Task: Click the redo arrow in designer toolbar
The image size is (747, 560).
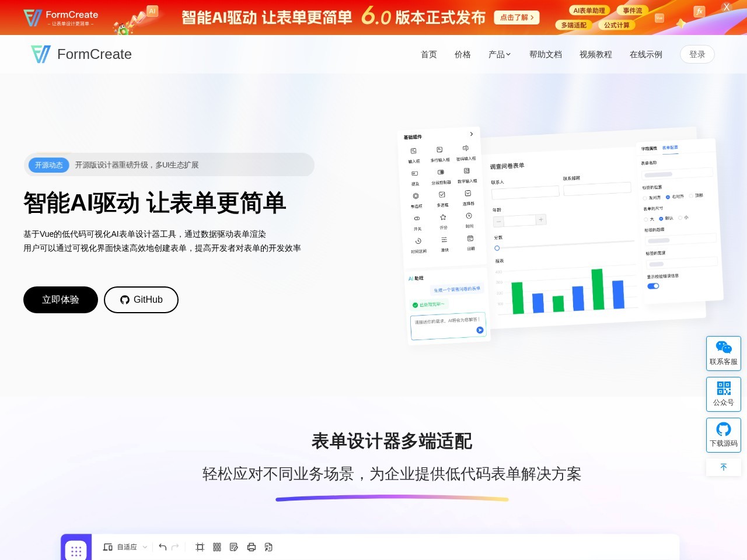Action: [x=175, y=547]
